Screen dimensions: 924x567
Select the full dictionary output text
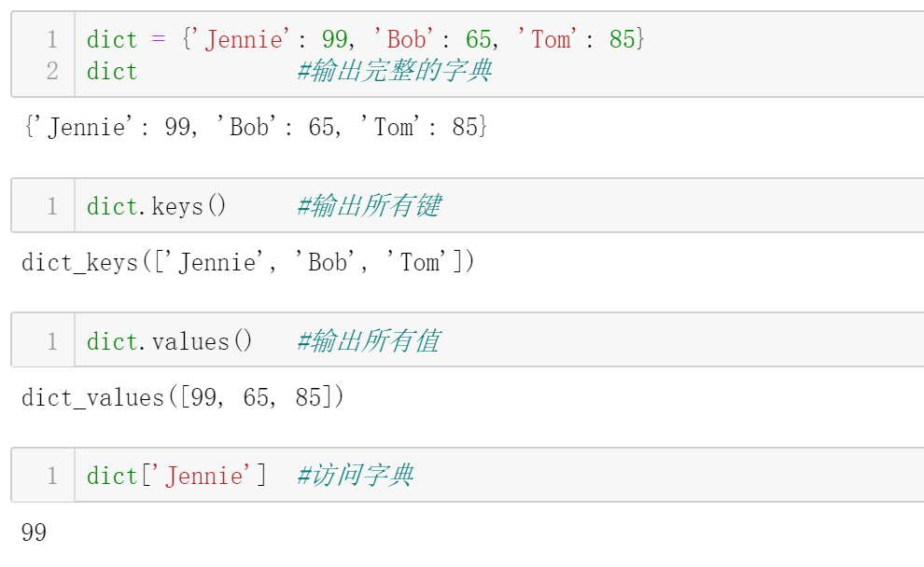pyautogui.click(x=255, y=127)
